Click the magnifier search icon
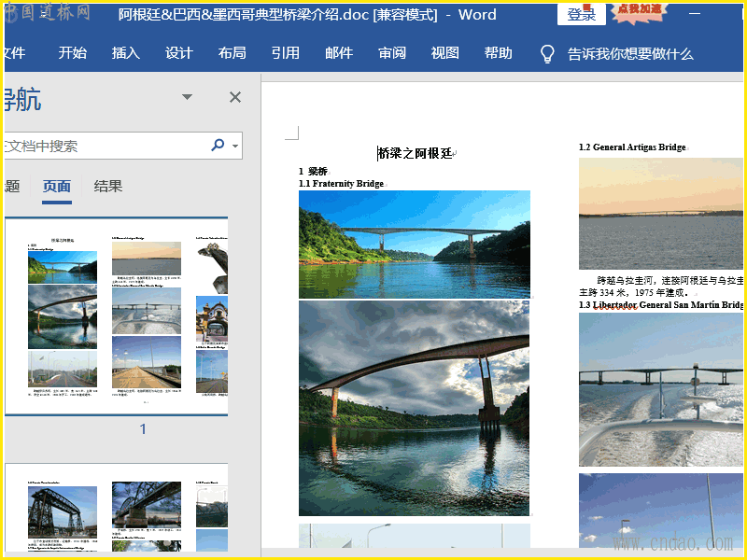 point(218,145)
